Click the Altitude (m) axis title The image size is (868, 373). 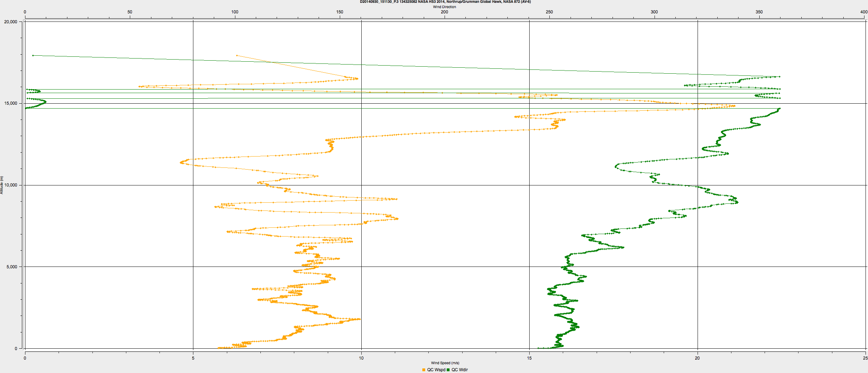point(2,185)
